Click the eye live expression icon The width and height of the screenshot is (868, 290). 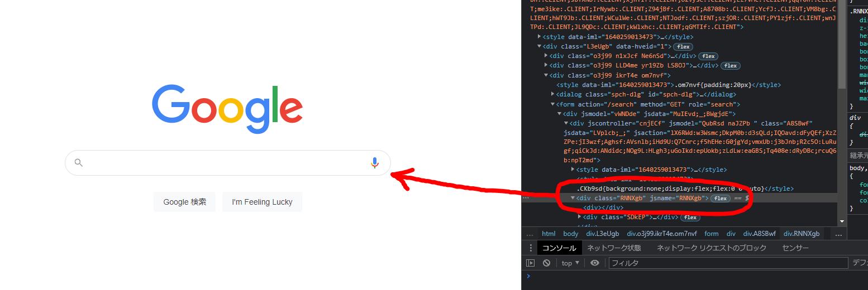coord(595,263)
